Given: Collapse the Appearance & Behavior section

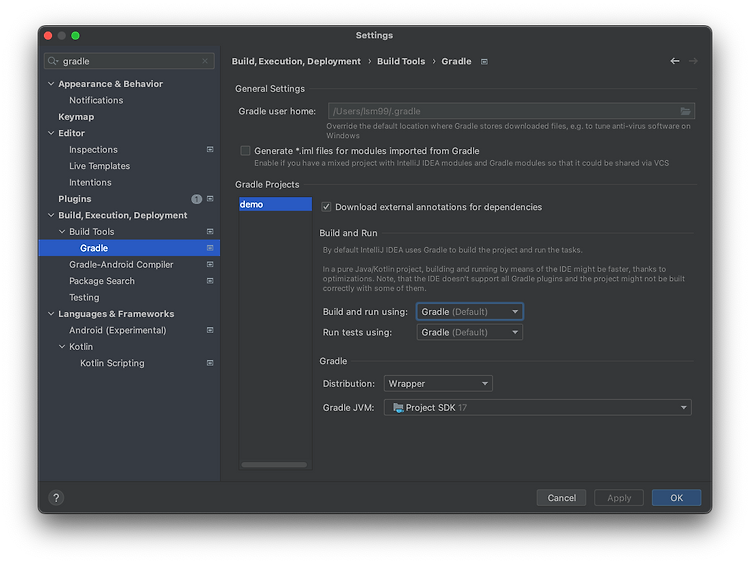Looking at the screenshot, I should pos(51,84).
